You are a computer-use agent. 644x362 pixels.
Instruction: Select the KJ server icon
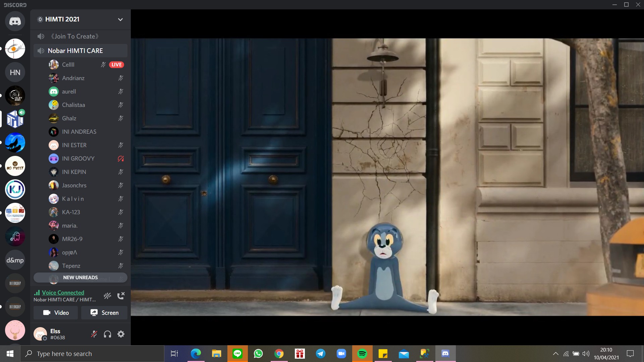pos(15,189)
